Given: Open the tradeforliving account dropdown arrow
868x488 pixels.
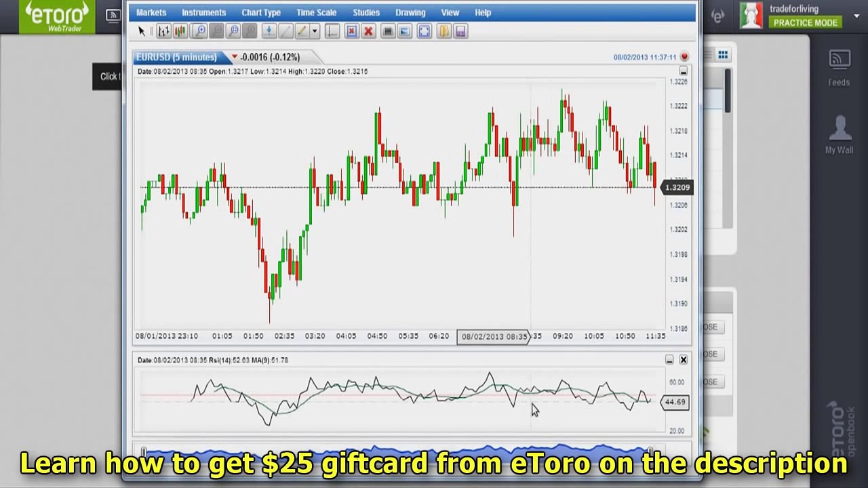Looking at the screenshot, I should (x=856, y=16).
